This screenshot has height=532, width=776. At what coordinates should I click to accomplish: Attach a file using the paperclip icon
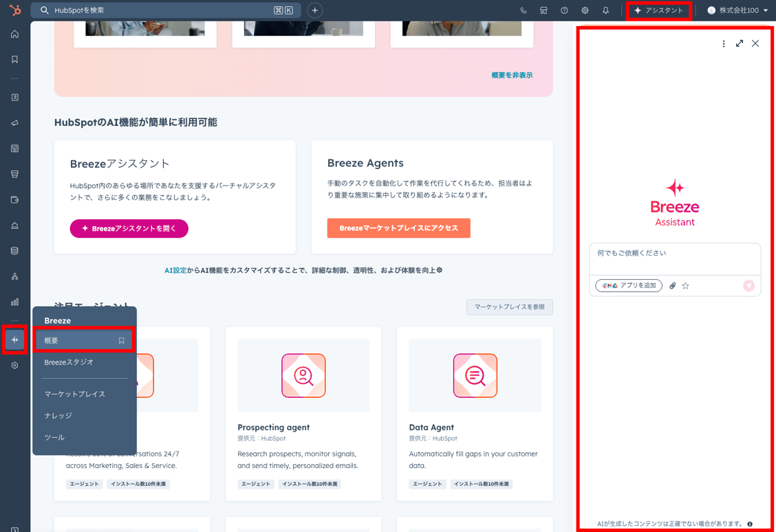(672, 285)
